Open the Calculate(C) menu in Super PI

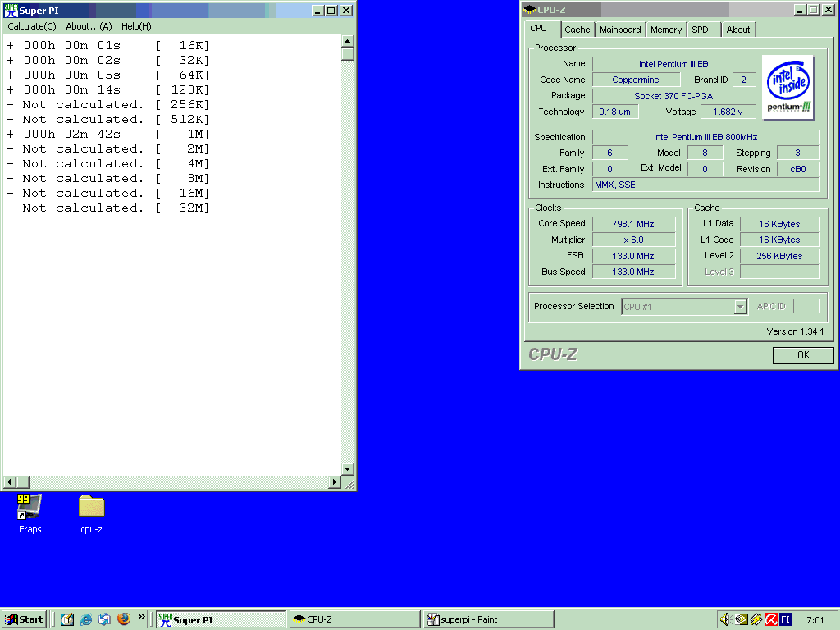point(32,26)
